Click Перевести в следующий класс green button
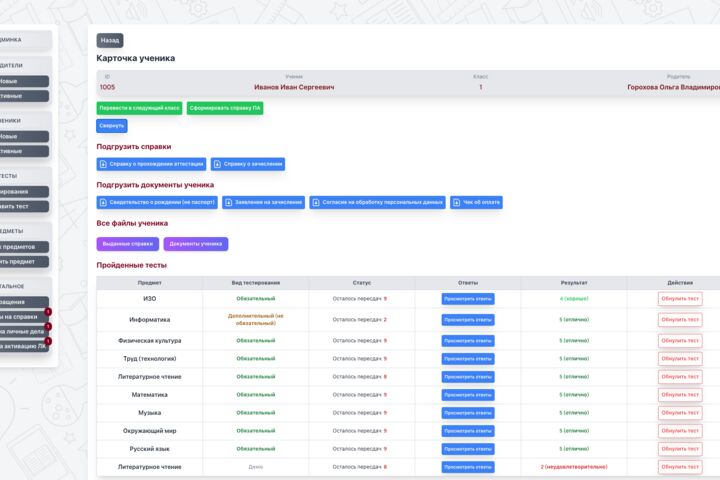Image resolution: width=720 pixels, height=480 pixels. pos(139,108)
